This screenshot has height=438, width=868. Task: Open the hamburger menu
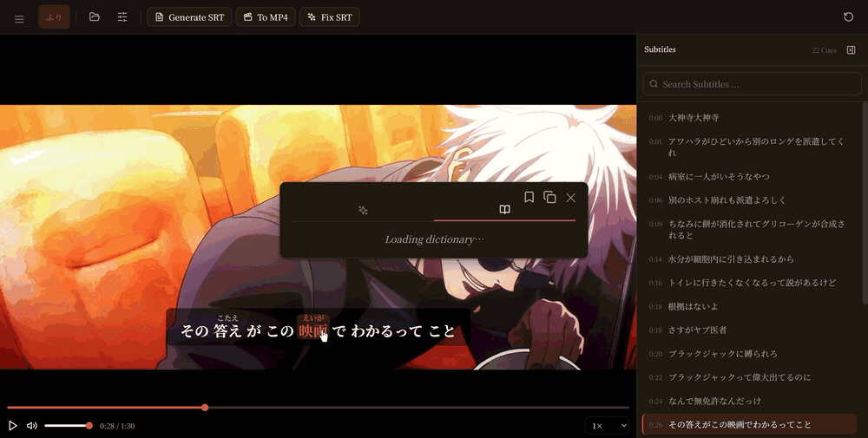click(19, 19)
